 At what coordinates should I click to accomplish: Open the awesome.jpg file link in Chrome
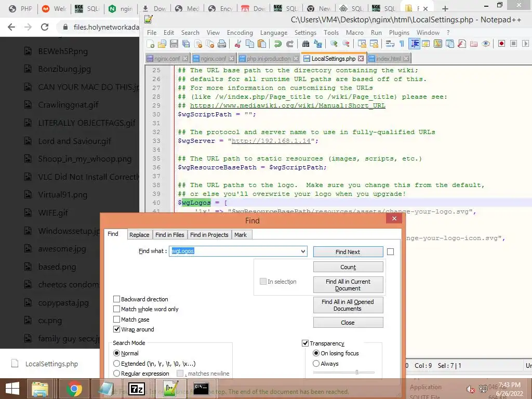pyautogui.click(x=62, y=249)
